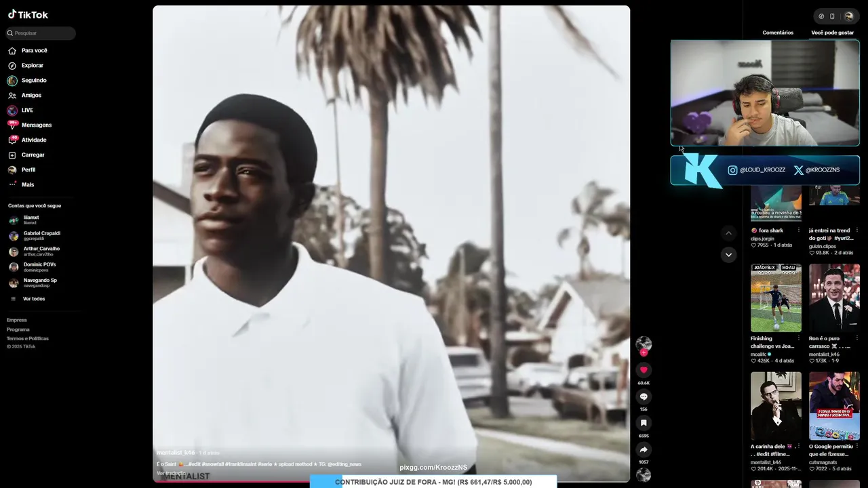Open Finishing challenge vs Joa video thumbnail
Image resolution: width=868 pixels, height=488 pixels.
[x=776, y=297]
